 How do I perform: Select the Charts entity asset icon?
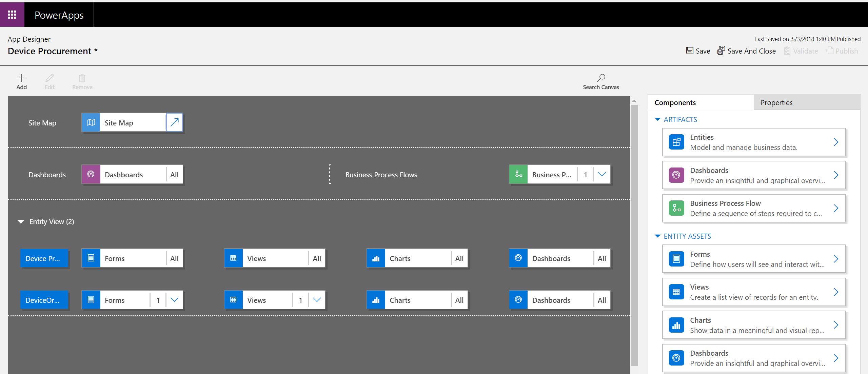click(x=676, y=324)
